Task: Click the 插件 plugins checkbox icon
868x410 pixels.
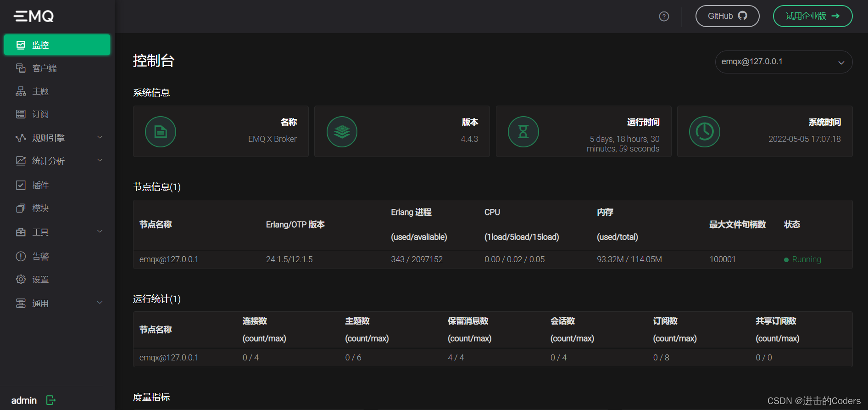Action: [21, 185]
